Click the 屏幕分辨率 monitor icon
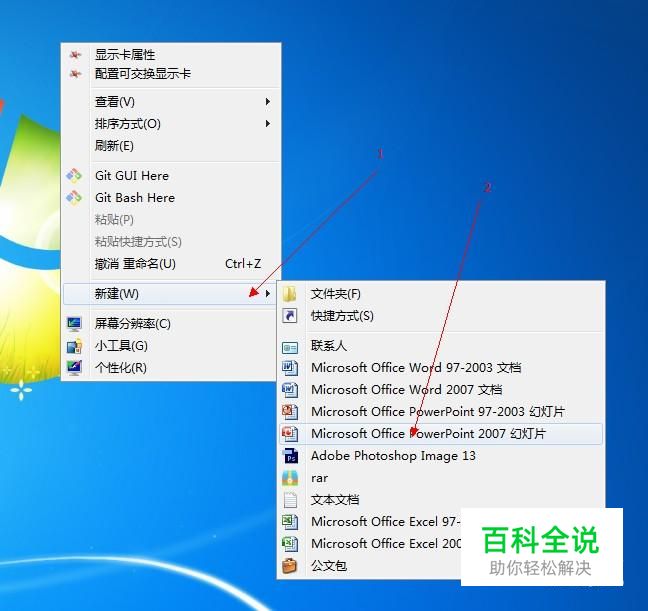 click(74, 324)
